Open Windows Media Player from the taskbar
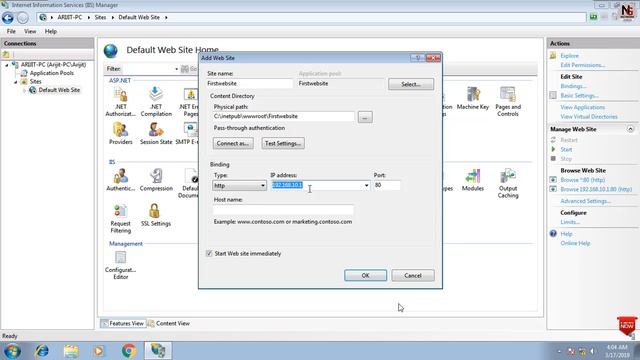Viewport: 640px width, 360px height. tap(99, 351)
